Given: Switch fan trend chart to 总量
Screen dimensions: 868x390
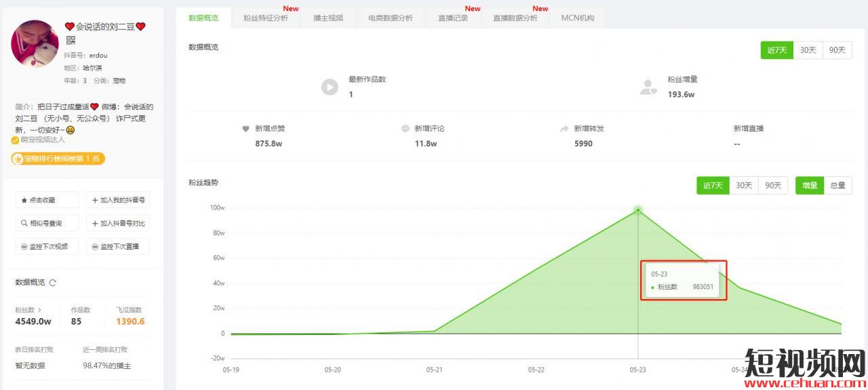Looking at the screenshot, I should pos(837,186).
